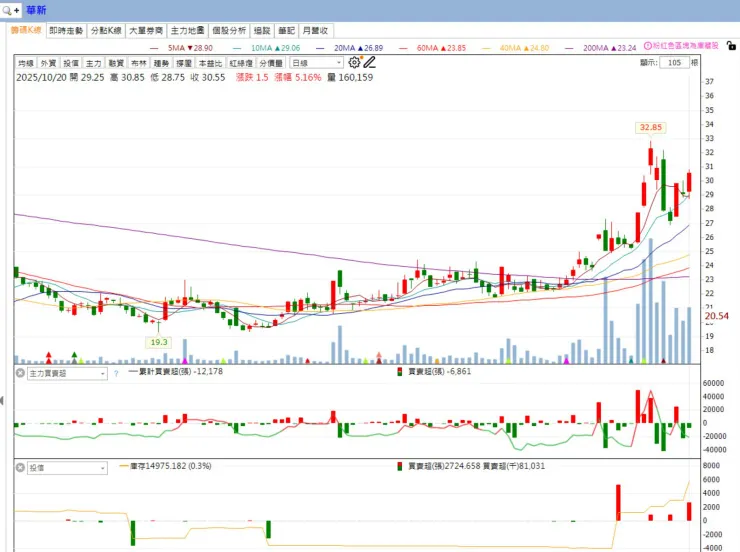Click the 32.85 high price label

651,127
